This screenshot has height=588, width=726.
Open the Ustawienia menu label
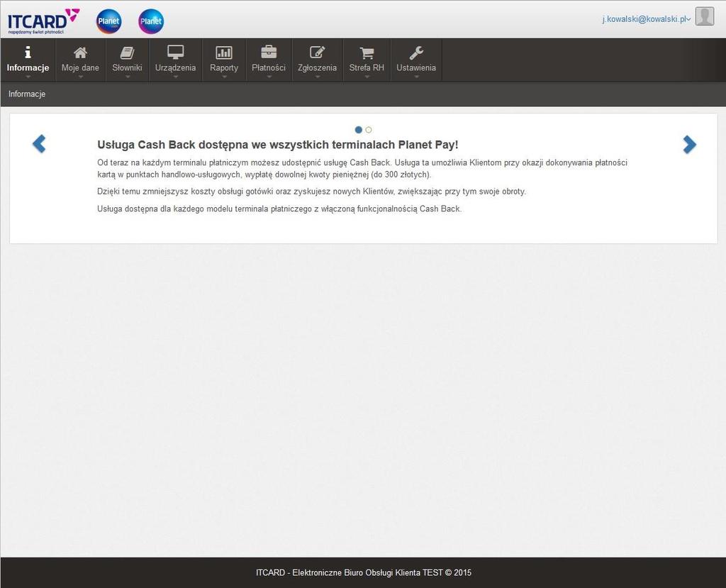pyautogui.click(x=416, y=67)
